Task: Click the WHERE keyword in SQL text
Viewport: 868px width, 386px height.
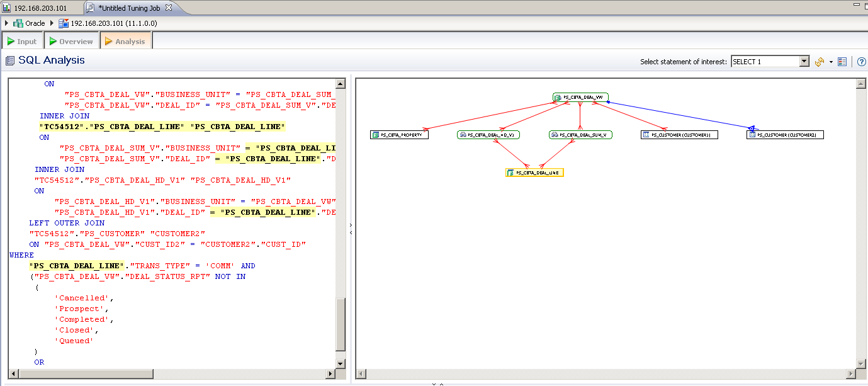Action: [x=22, y=255]
